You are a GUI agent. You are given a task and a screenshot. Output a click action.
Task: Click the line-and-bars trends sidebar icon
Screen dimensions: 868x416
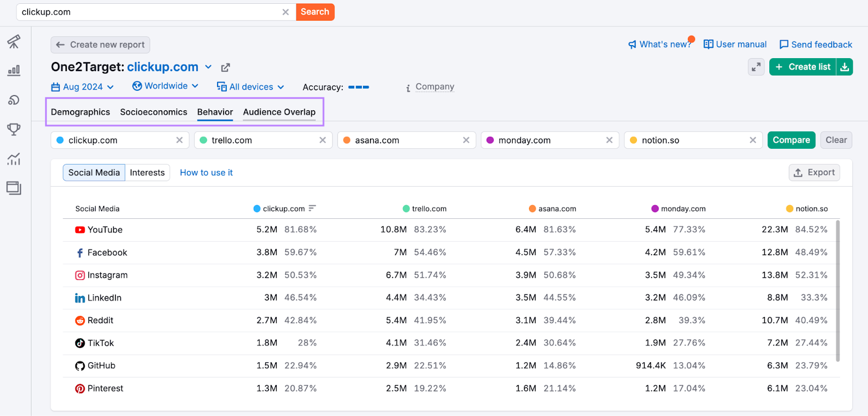14,159
